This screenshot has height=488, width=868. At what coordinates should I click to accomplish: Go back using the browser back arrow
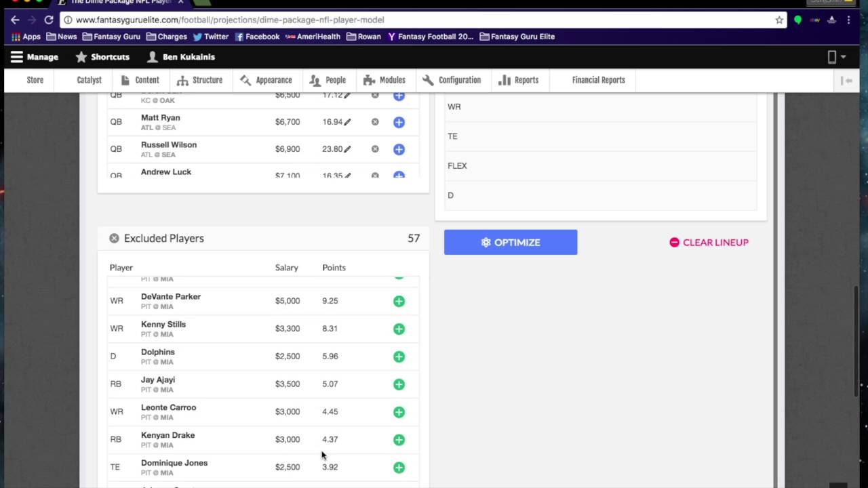15,20
